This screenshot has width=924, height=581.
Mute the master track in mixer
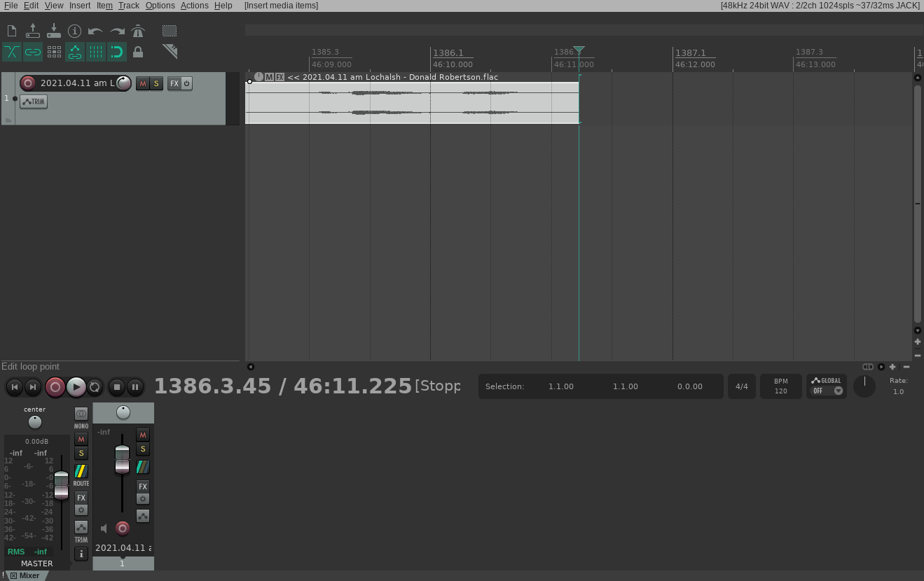pos(81,439)
